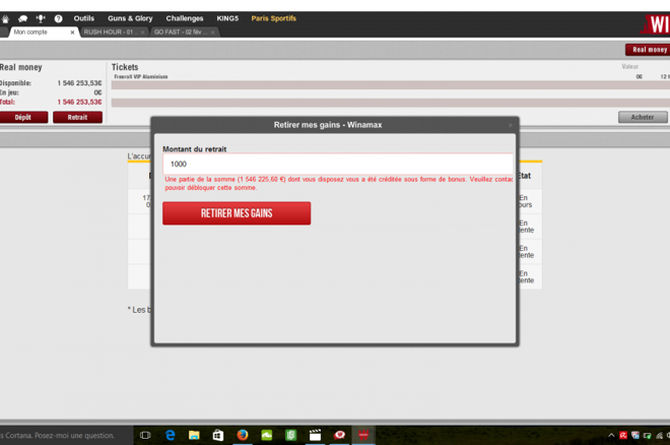This screenshot has width=670, height=445.
Task: Go to Paris Sportifs
Action: pos(273,18)
